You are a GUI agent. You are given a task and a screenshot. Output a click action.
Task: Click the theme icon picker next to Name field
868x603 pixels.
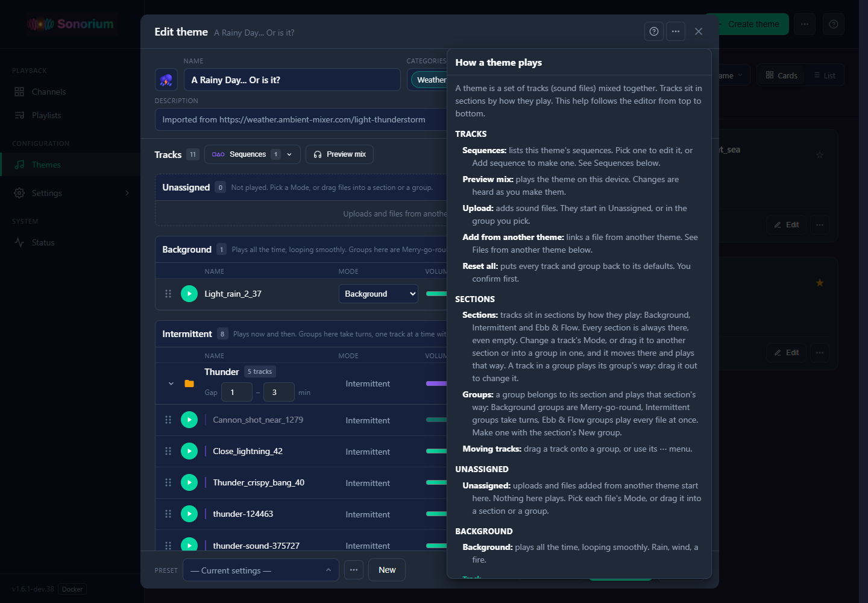click(x=166, y=80)
